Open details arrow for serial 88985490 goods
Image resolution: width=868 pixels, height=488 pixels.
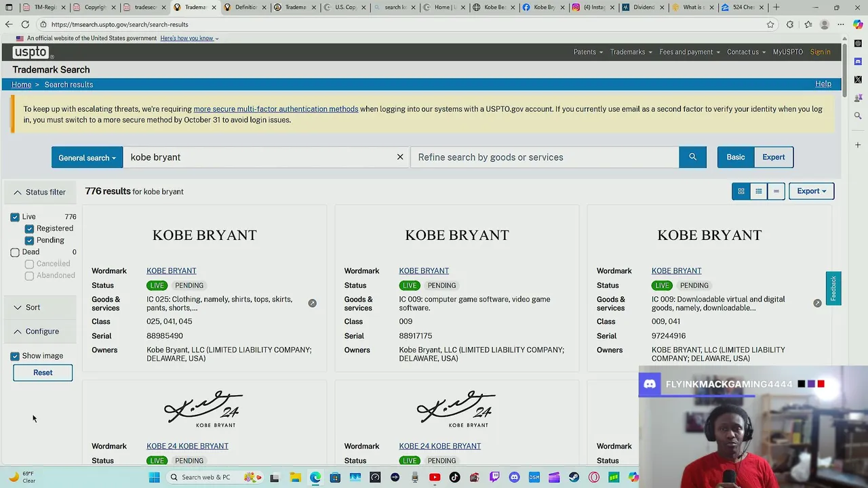312,303
